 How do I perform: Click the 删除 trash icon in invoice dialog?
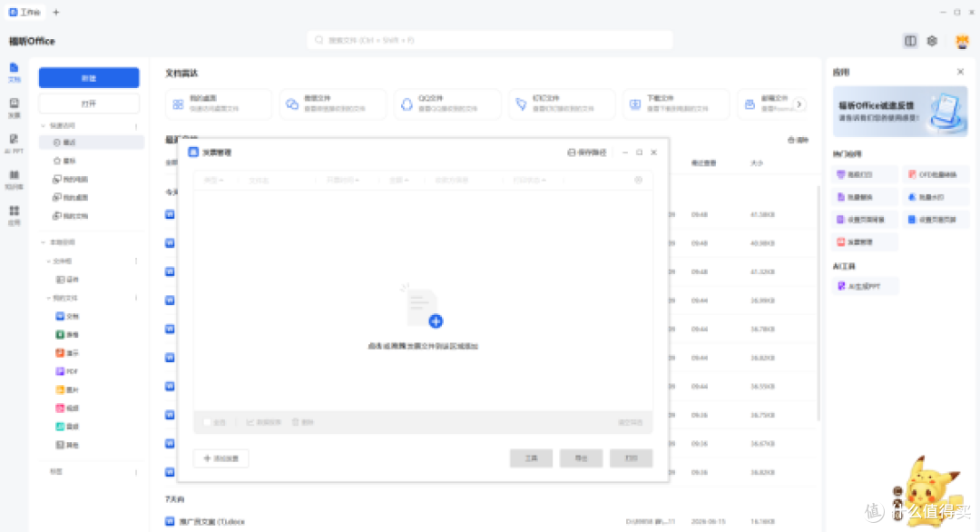point(296,422)
